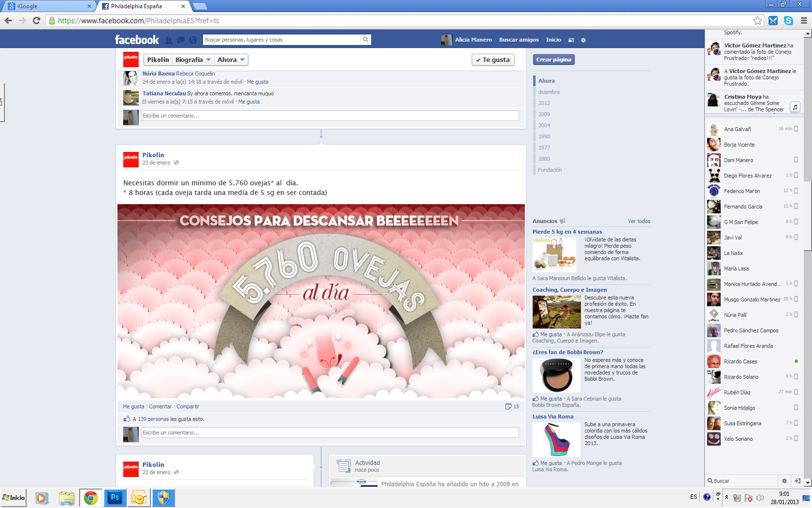
Task: Click Luisa Via Roma shoe ad image
Action: coord(556,439)
